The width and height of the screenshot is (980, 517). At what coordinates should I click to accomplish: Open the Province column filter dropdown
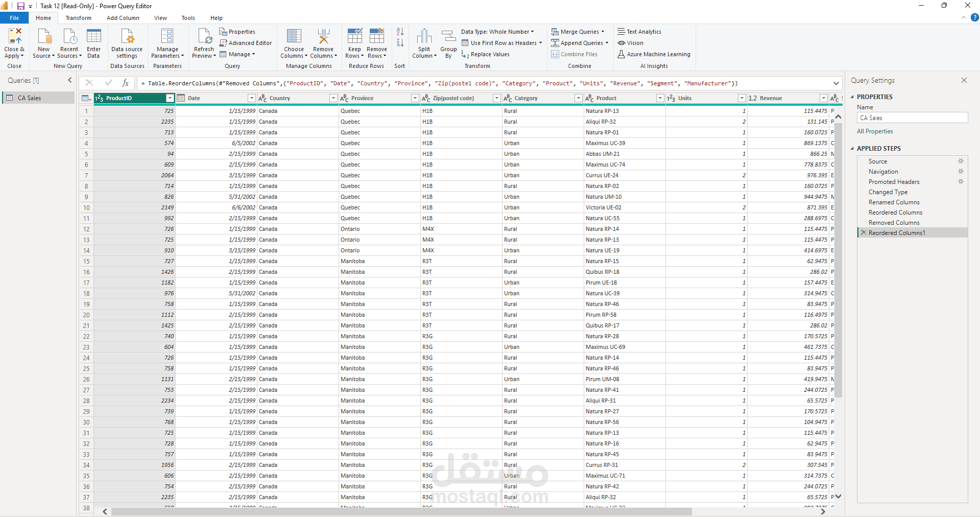coord(415,98)
